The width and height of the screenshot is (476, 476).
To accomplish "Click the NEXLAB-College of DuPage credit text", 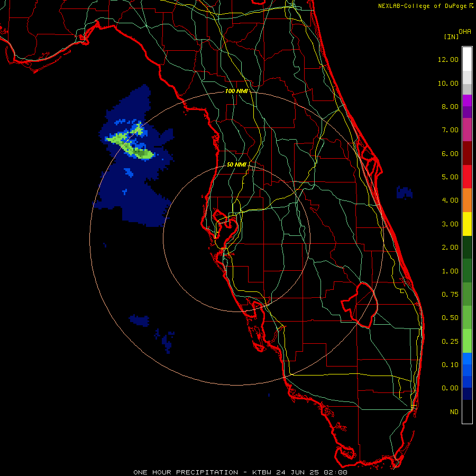I will tap(423, 6).
